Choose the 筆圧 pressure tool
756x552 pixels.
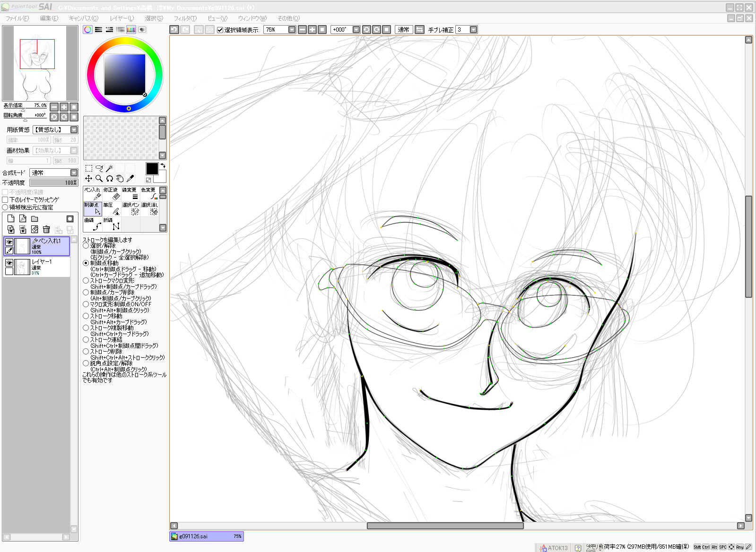(x=112, y=209)
